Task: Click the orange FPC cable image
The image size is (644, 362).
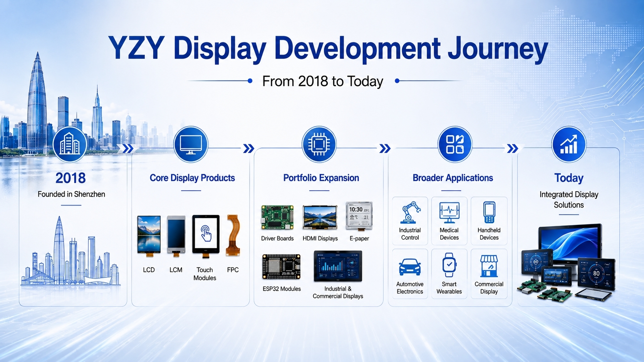Action: (x=233, y=235)
